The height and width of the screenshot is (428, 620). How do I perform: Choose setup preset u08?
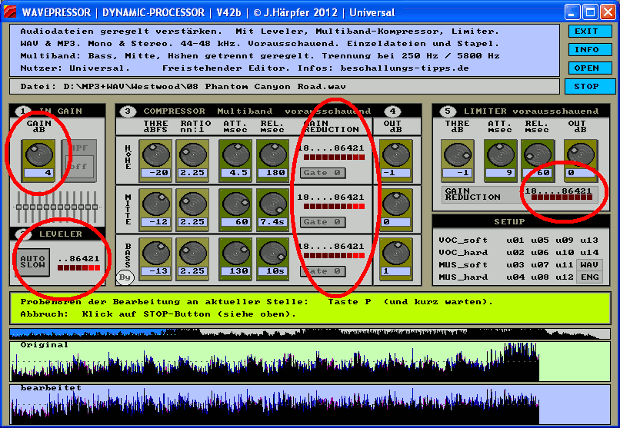pyautogui.click(x=540, y=277)
